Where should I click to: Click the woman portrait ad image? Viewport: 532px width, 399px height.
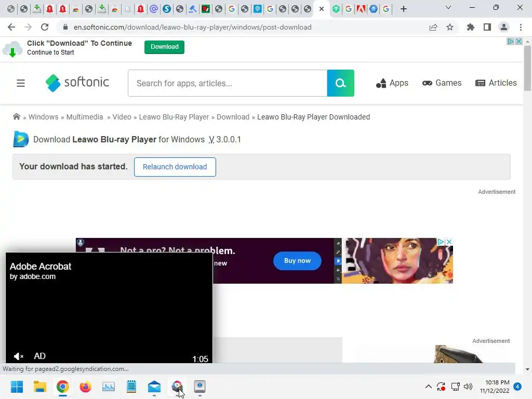tap(397, 261)
